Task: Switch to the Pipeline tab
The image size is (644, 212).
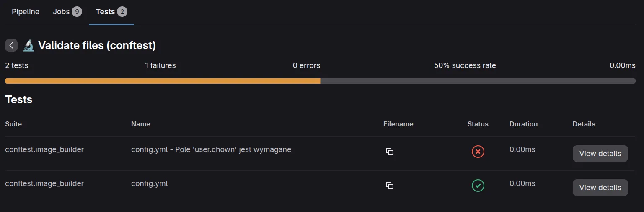Action: 26,12
